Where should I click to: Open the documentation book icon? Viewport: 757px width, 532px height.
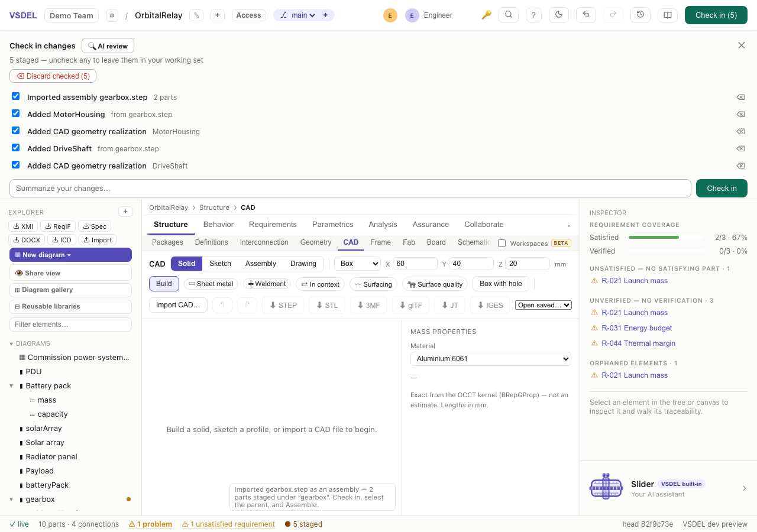(x=668, y=15)
